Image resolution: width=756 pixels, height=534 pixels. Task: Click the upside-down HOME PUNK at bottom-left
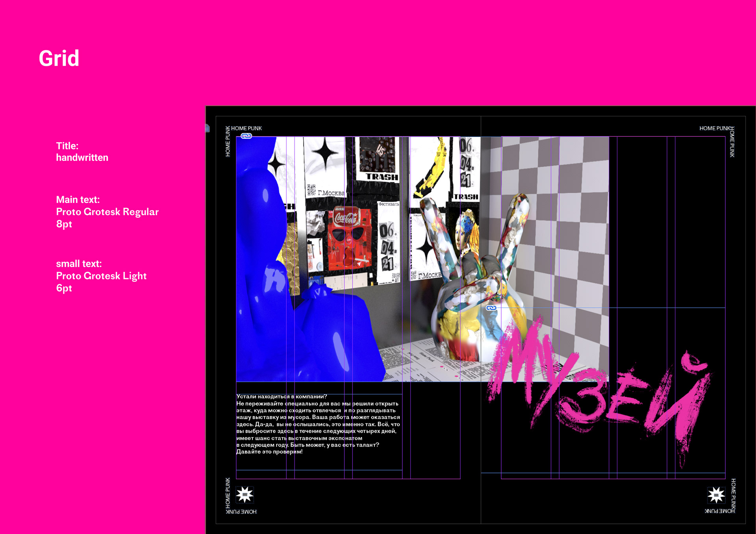(x=242, y=512)
